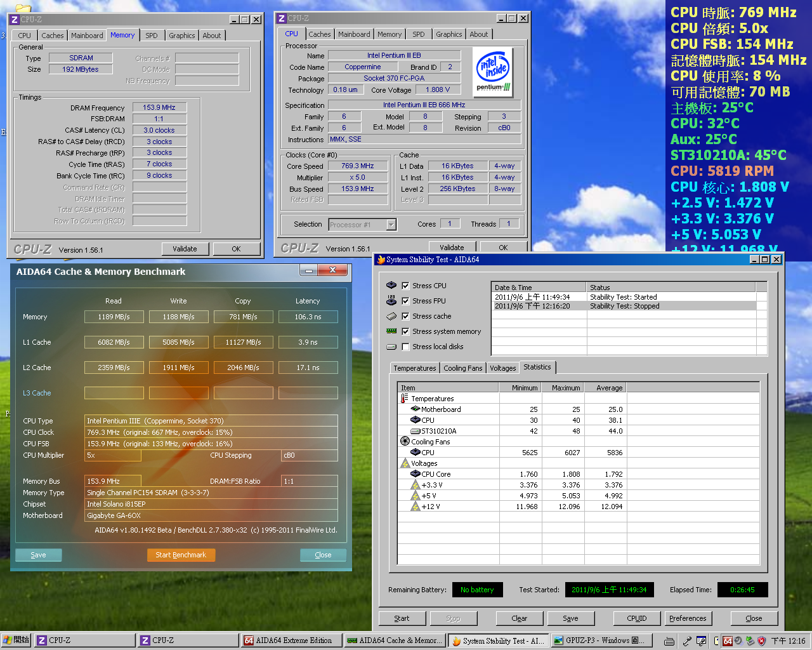Click the L1 Cache Copy value 11127 MB/s
Screen dimensions: 812x650
tap(244, 342)
